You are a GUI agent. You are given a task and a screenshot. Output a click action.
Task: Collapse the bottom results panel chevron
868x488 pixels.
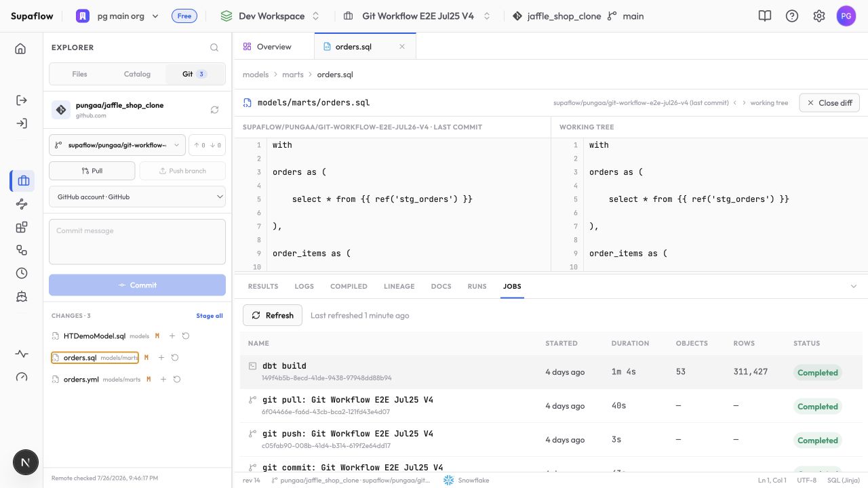854,287
